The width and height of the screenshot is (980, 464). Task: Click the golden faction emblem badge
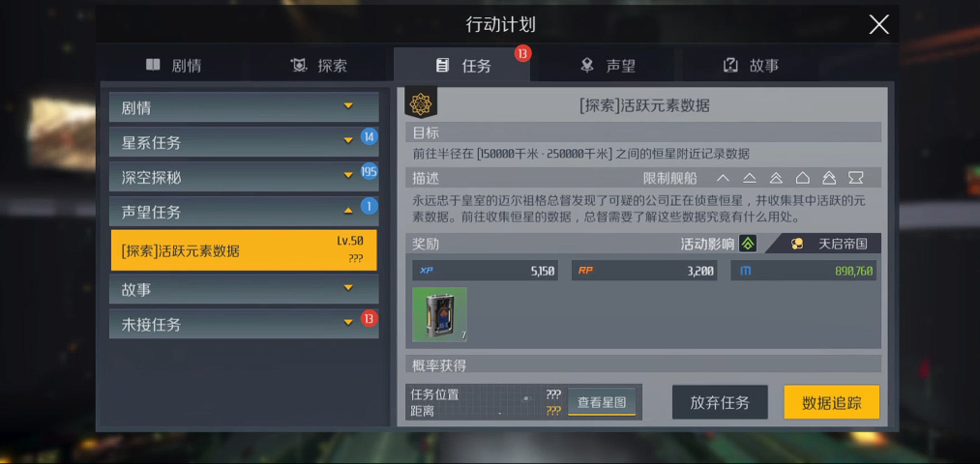(x=421, y=103)
